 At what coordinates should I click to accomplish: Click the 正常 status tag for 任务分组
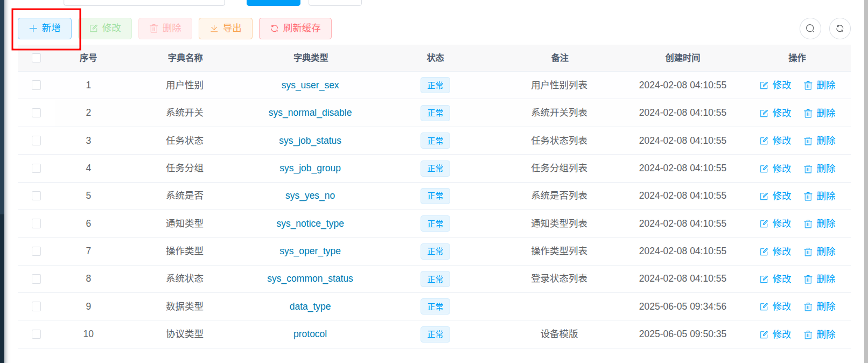[435, 169]
